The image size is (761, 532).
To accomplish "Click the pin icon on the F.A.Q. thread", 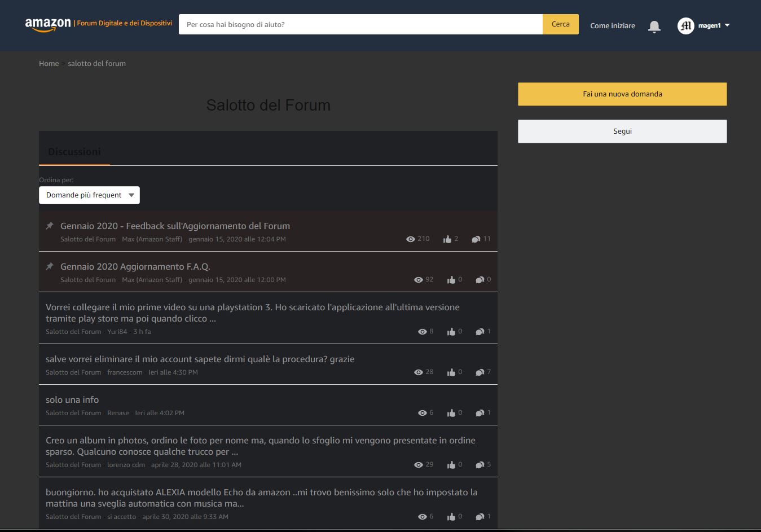I will pyautogui.click(x=49, y=266).
